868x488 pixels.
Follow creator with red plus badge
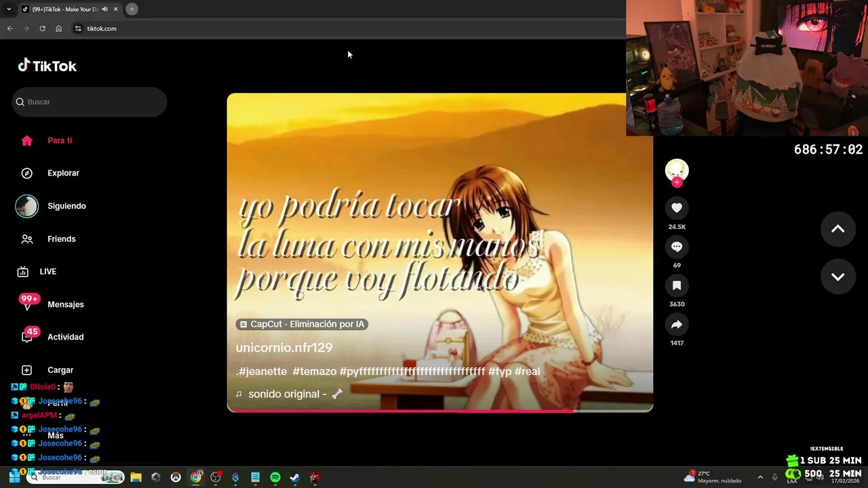tap(677, 182)
